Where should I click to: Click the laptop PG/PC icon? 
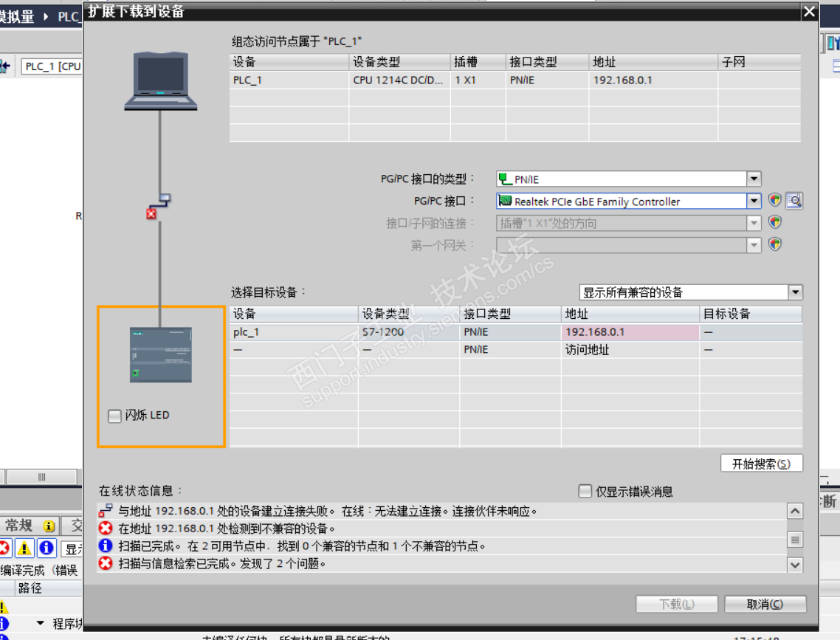click(161, 81)
